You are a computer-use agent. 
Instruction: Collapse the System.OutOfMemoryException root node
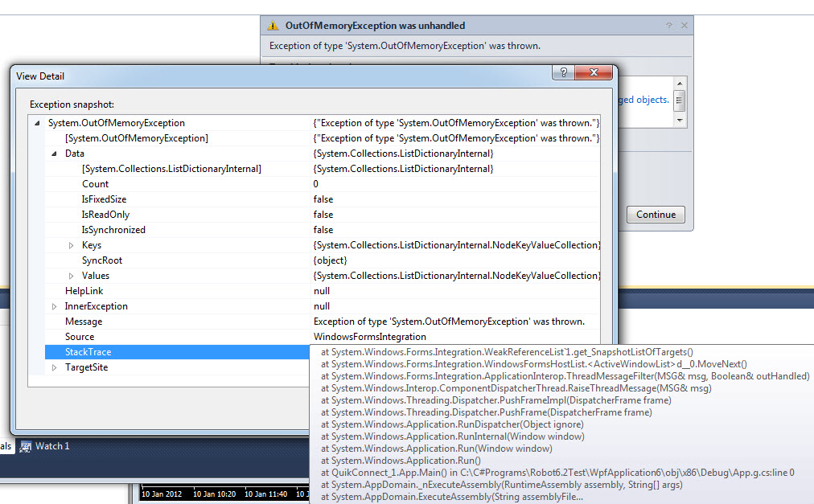[37, 124]
